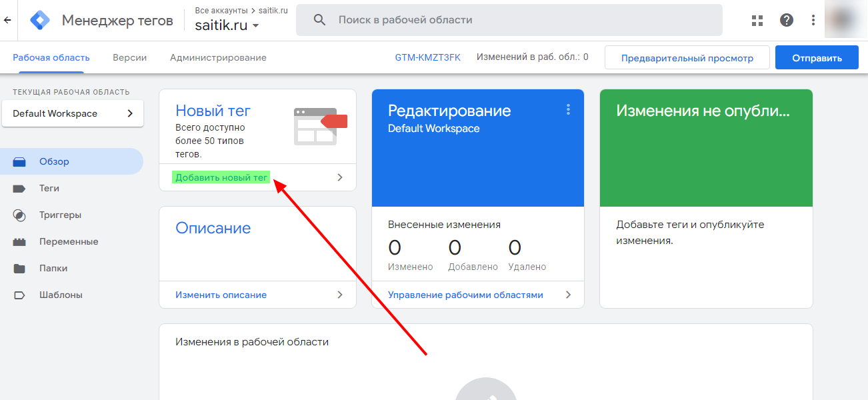Viewport: 868px width, 400px height.
Task: Click the Добавьте теги и опубликуйте изменения text
Action: click(x=690, y=233)
